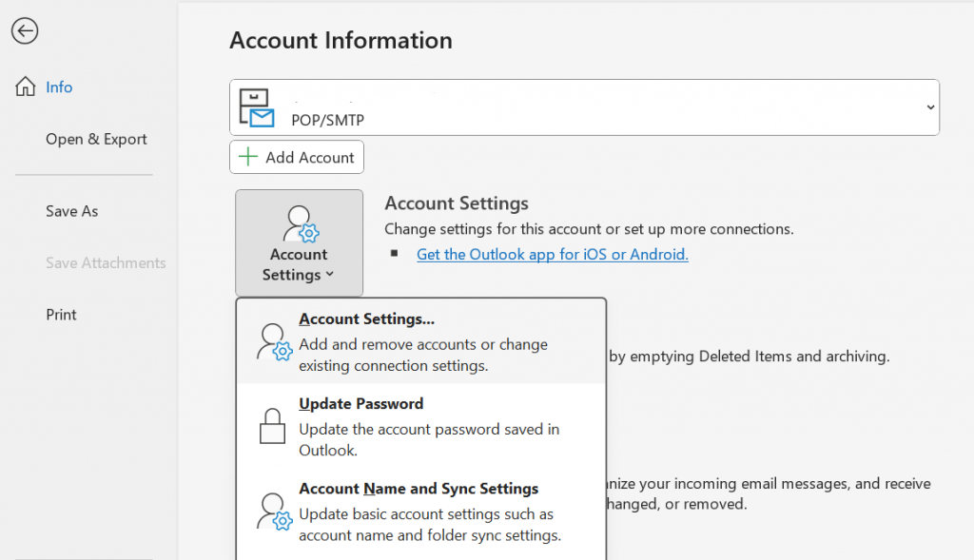Collapse the Account Settings button dropdown arrow
The height and width of the screenshot is (560, 974).
coord(329,275)
